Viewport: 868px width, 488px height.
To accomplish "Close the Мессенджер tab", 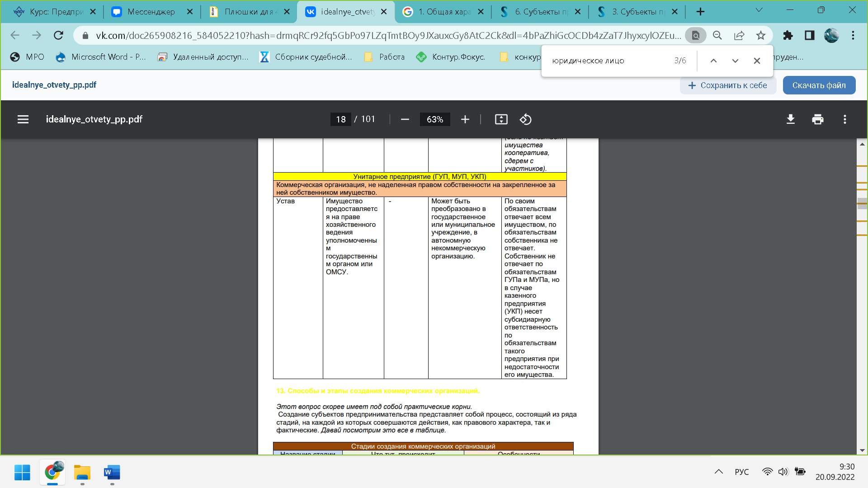I will [x=190, y=12].
